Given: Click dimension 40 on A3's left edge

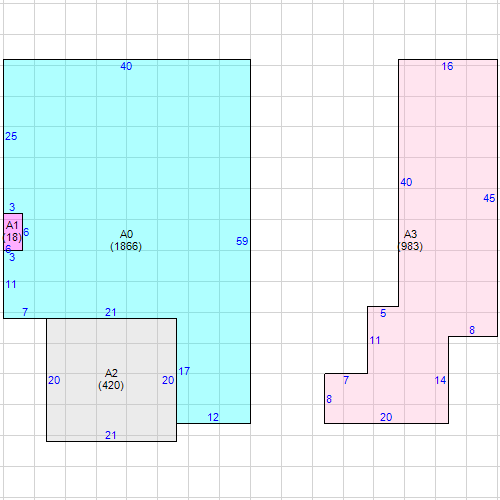Looking at the screenshot, I should 406,182.
